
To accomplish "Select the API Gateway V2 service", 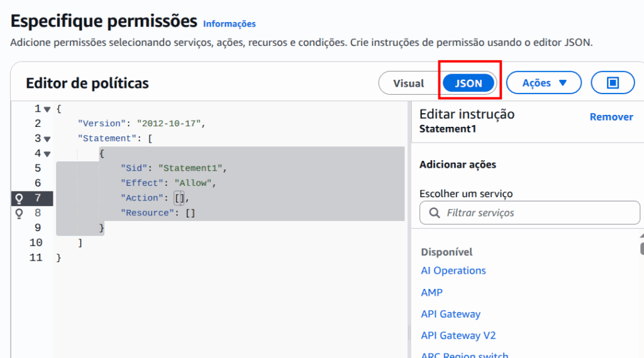I will click(458, 335).
